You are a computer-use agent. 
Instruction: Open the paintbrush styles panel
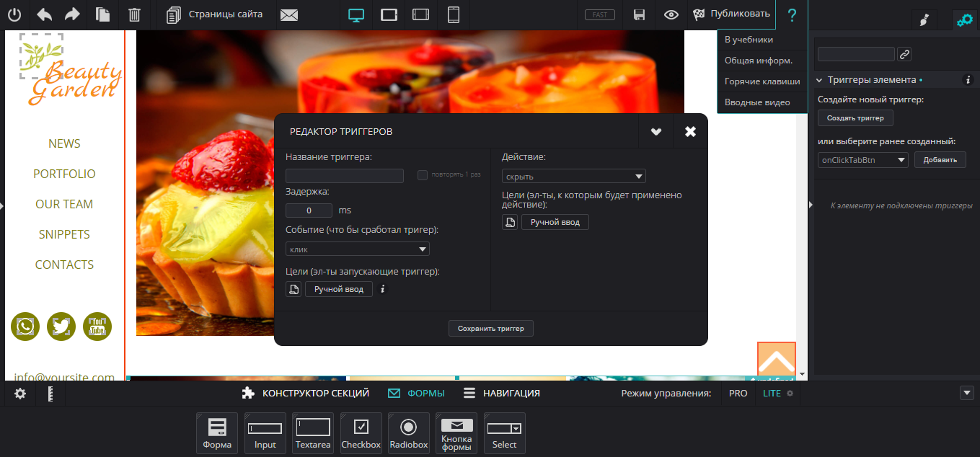tap(924, 20)
